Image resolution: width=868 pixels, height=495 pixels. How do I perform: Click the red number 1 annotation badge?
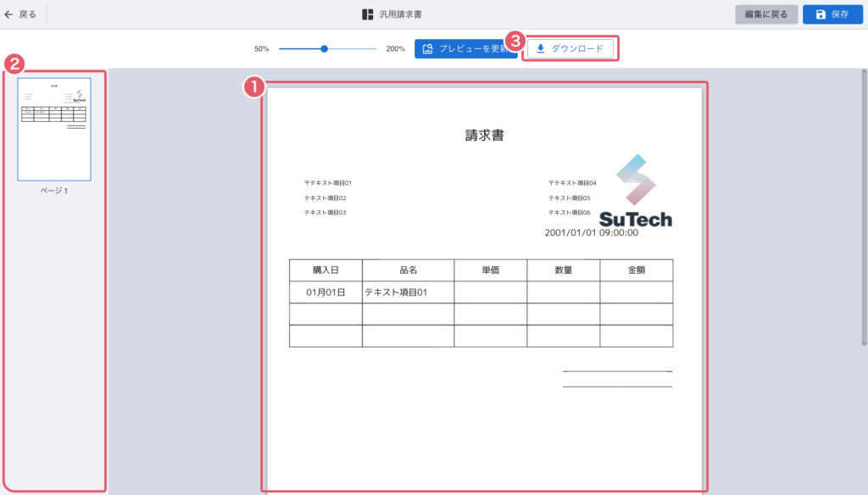tap(252, 86)
